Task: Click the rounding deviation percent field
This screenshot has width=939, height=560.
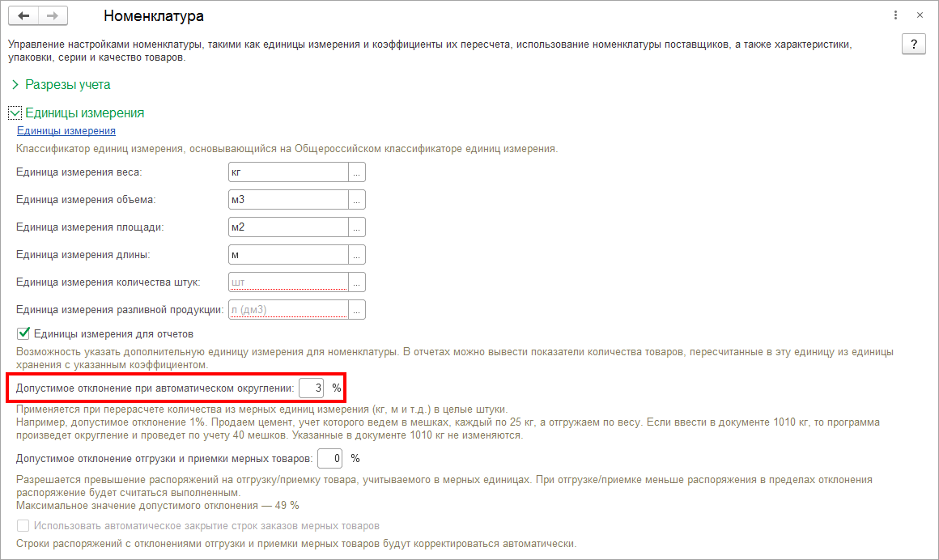Action: 312,388
